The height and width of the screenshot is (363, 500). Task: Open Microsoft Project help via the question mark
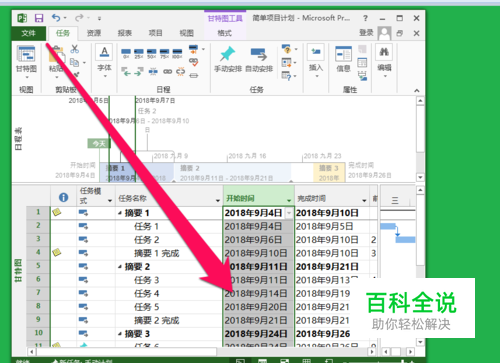point(365,18)
